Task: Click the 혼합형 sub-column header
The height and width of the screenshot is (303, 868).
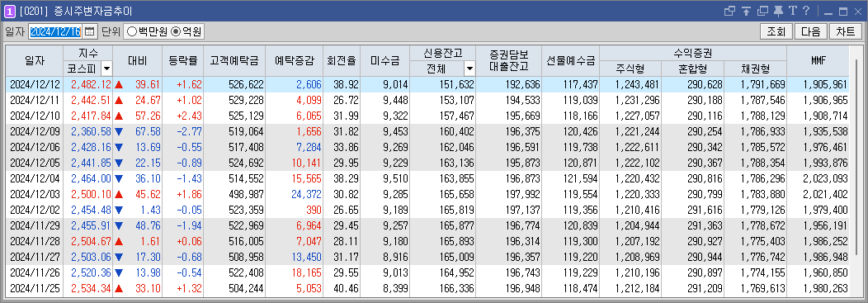Action: point(692,69)
